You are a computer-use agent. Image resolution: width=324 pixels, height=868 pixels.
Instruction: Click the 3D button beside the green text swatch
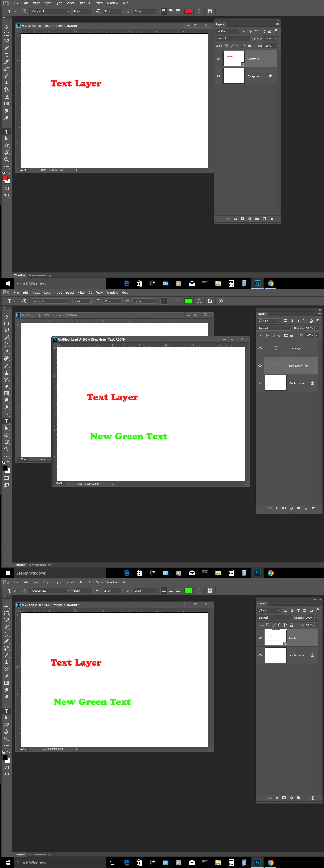pos(221,301)
